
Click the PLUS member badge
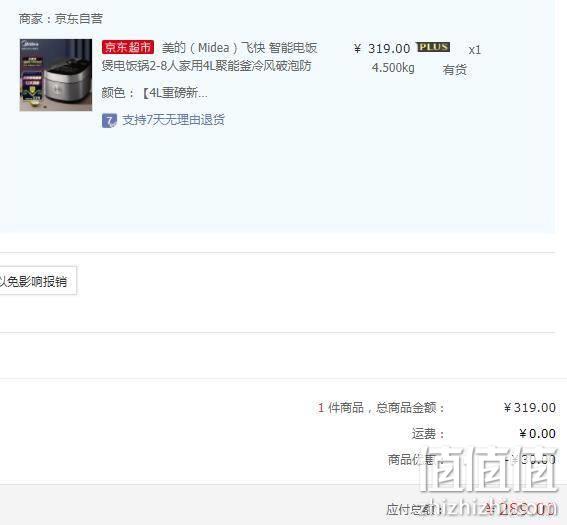[x=433, y=47]
